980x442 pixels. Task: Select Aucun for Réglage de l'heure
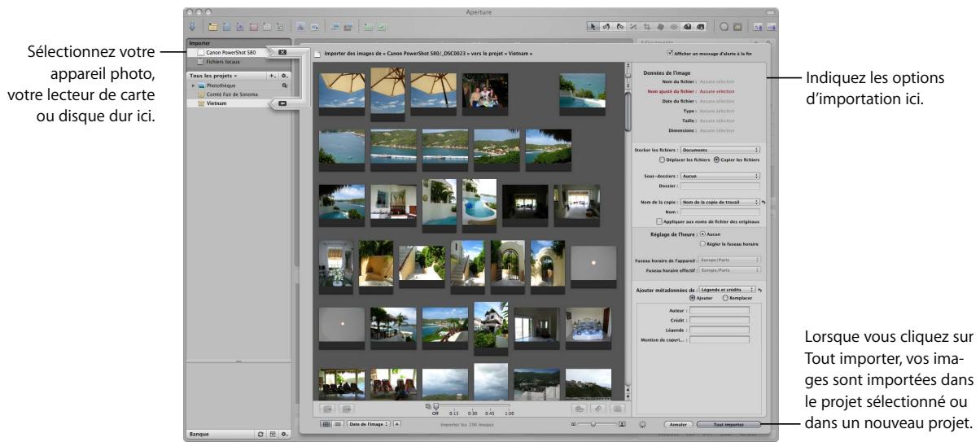pos(703,234)
